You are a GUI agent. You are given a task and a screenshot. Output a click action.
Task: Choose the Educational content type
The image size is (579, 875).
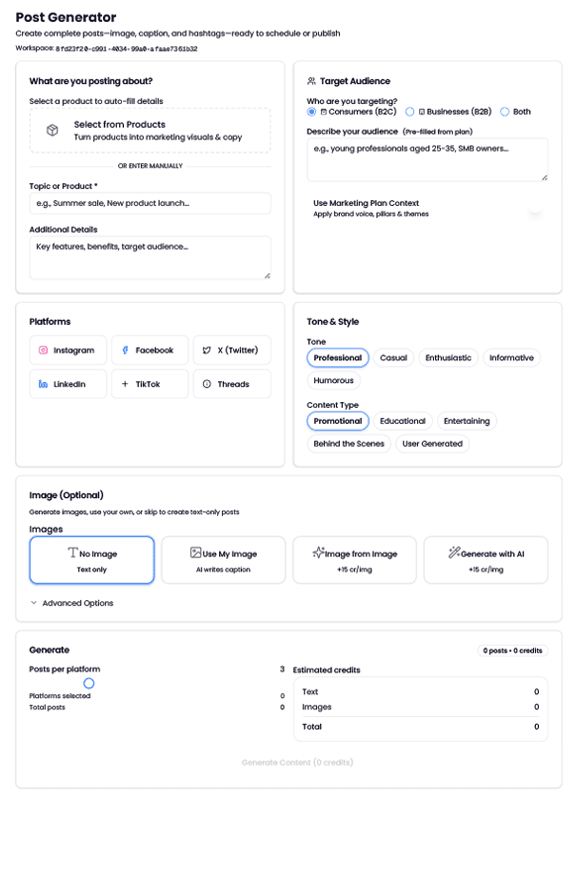(x=402, y=421)
